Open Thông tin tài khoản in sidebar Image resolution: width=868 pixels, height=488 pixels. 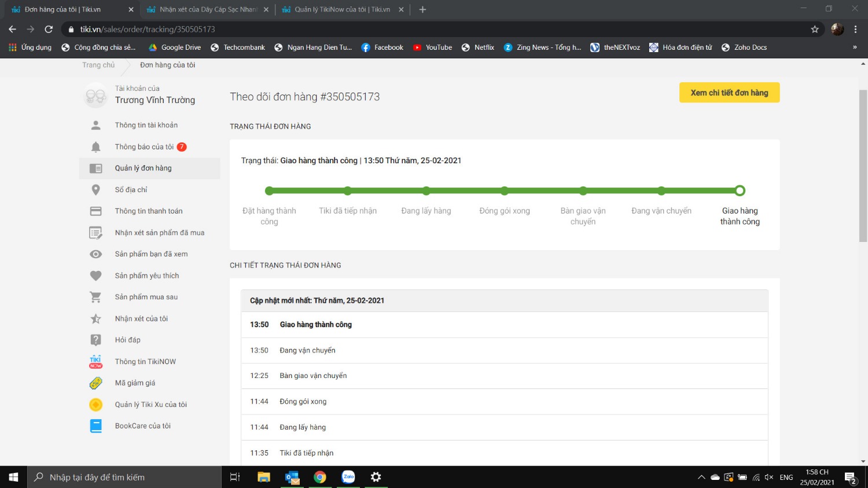146,125
